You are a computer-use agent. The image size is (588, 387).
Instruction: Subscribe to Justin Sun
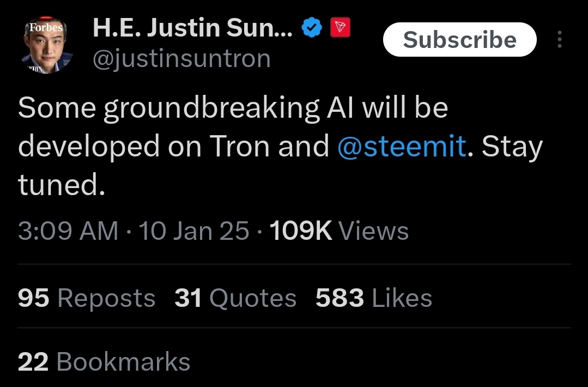click(x=460, y=39)
